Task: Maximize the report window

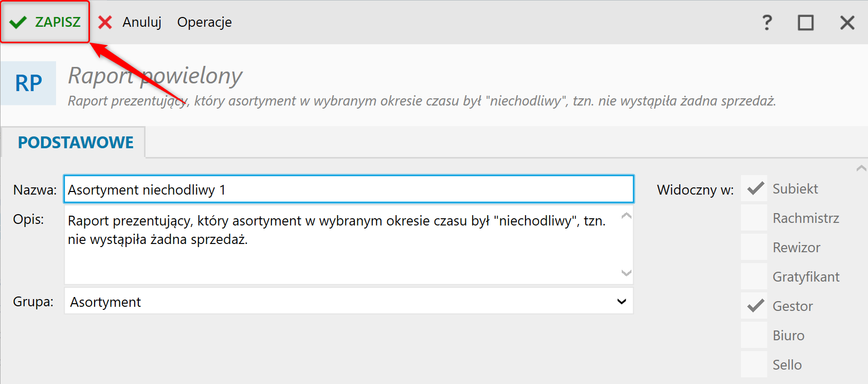Action: [x=805, y=23]
